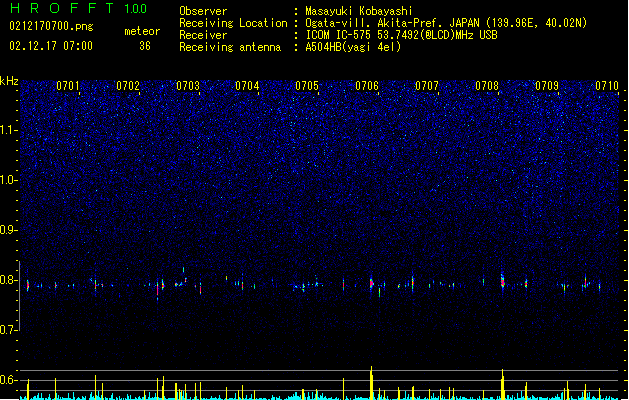Click the 0708 time marker

pyautogui.click(x=487, y=86)
